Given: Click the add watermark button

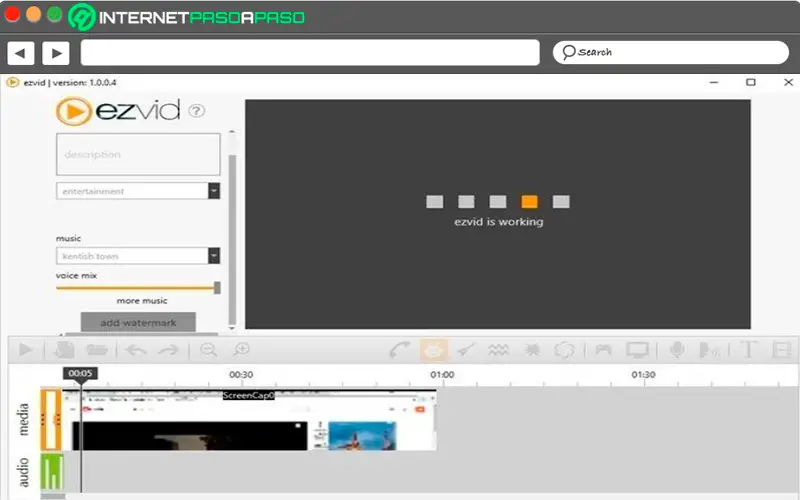Looking at the screenshot, I should (x=138, y=322).
